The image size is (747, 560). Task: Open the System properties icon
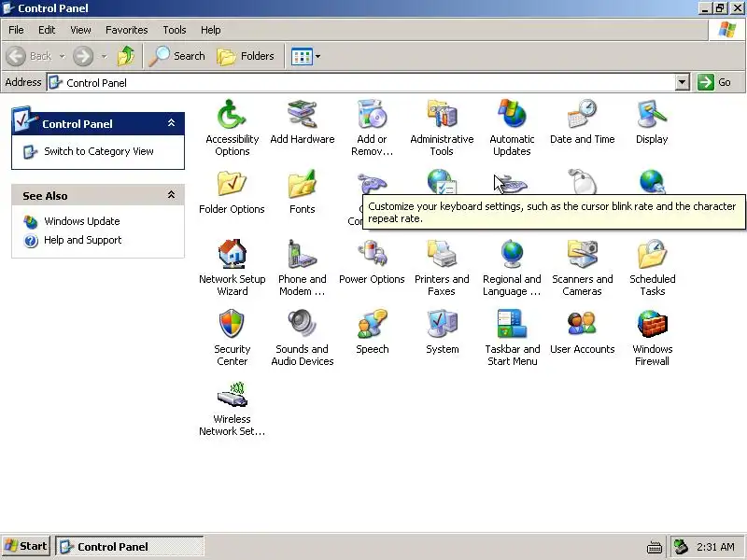442,324
